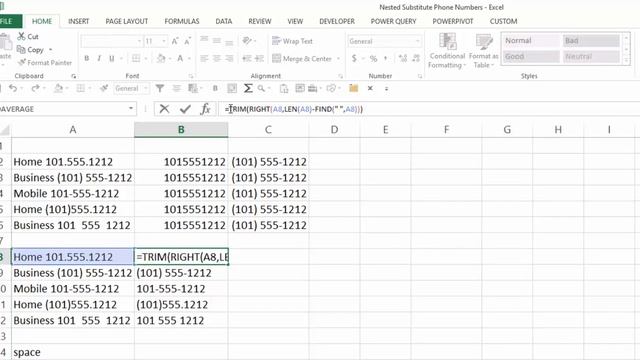Viewport: 640px width, 360px height.
Task: Expand Merge & Center dropdown arrow
Action: click(x=338, y=59)
